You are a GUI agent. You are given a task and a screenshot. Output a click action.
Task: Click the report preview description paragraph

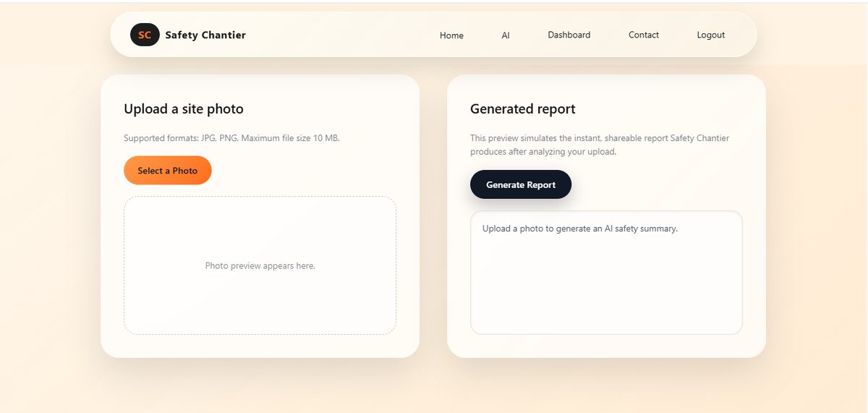pyautogui.click(x=600, y=145)
